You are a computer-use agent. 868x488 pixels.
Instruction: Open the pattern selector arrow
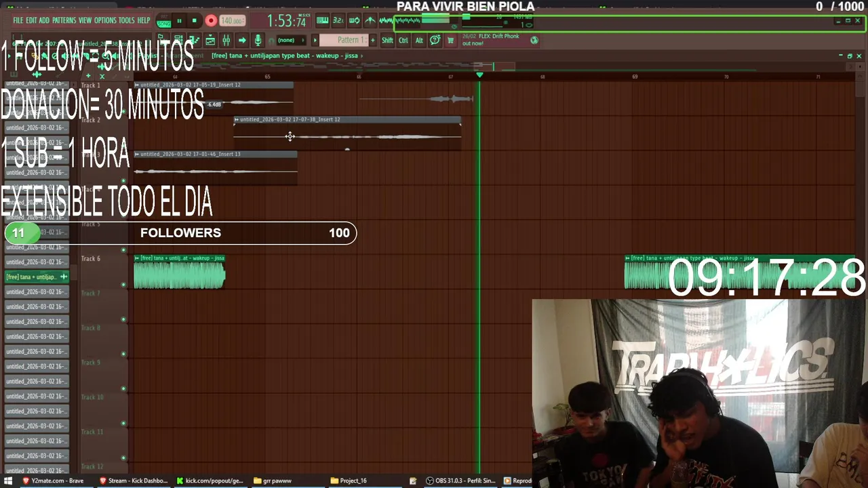(315, 40)
